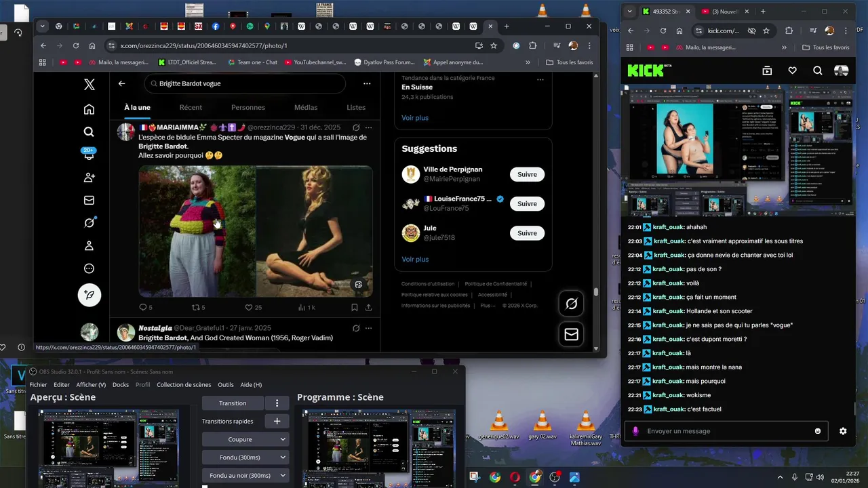The height and width of the screenshot is (488, 868).
Task: Open the Docks menu in OBS
Action: pos(121,384)
